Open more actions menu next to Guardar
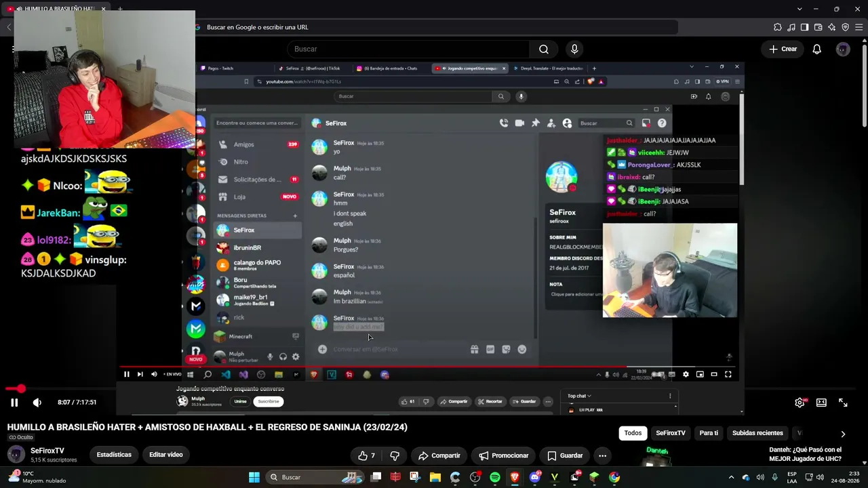868x488 pixels. [602, 455]
